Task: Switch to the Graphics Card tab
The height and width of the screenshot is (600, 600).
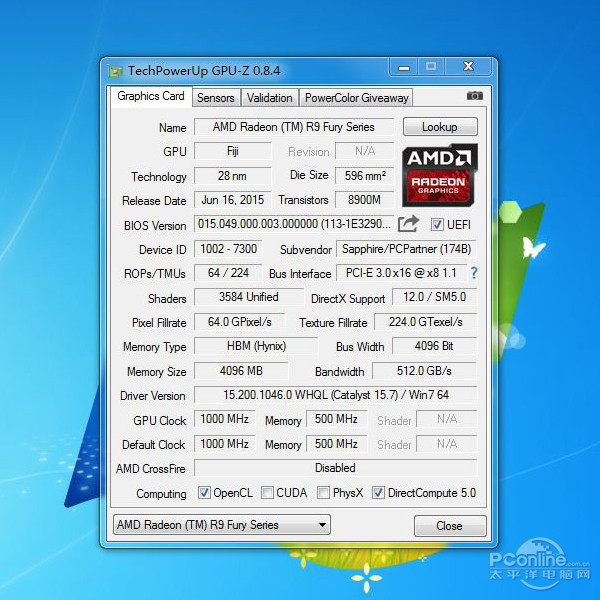Action: [151, 96]
